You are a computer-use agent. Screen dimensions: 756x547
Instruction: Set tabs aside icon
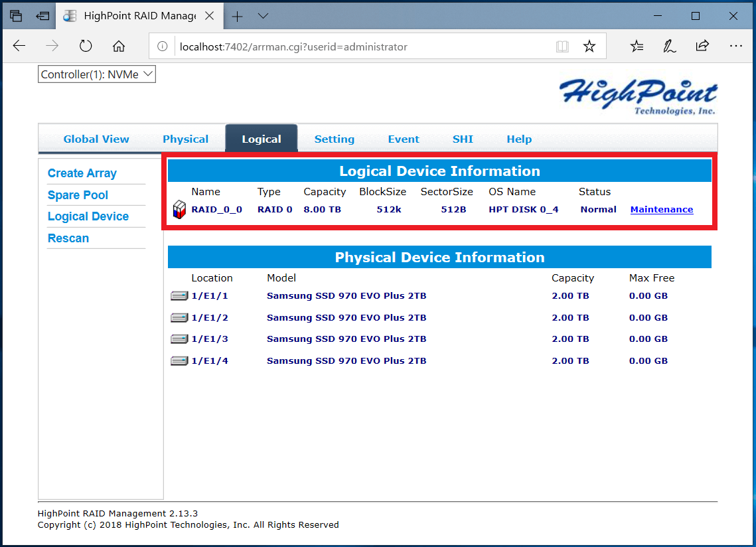point(42,16)
